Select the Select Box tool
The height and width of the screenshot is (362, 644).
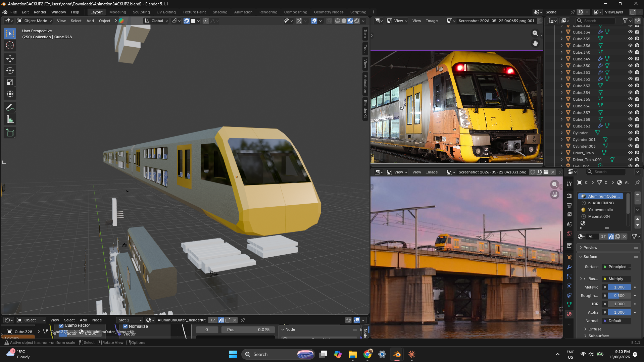coord(10,34)
